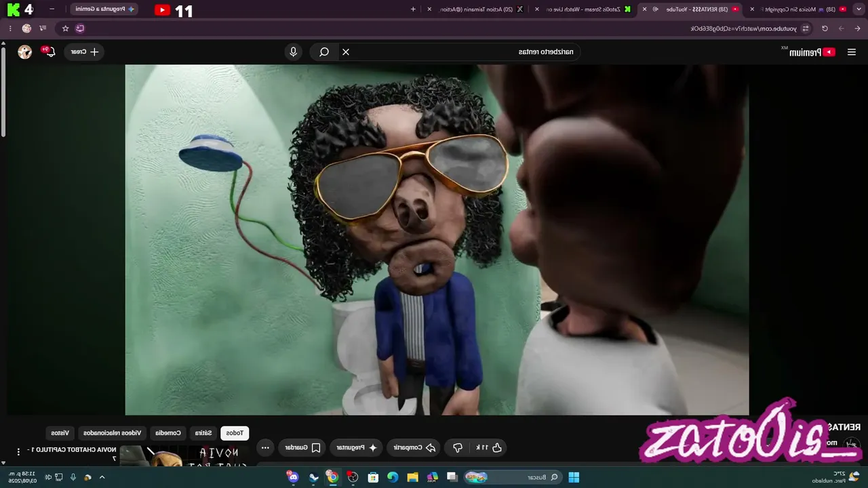The height and width of the screenshot is (488, 868).
Task: Select the Todos filter chip
Action: tap(235, 433)
